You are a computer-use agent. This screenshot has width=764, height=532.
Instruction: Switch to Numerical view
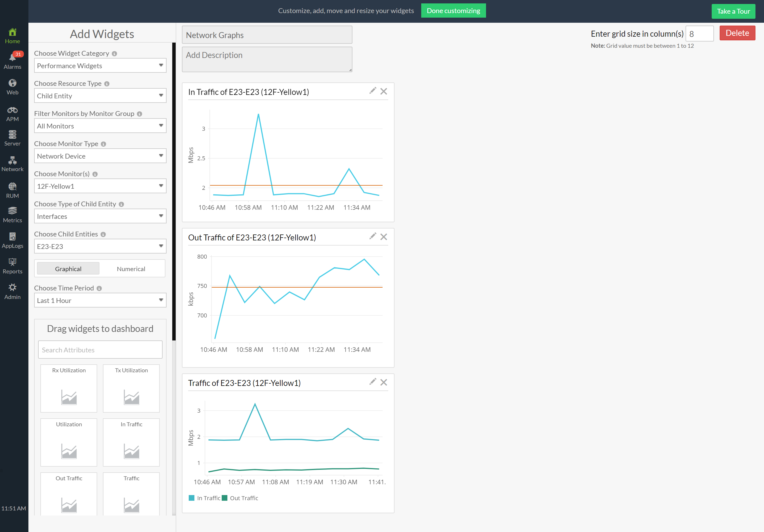pyautogui.click(x=131, y=269)
